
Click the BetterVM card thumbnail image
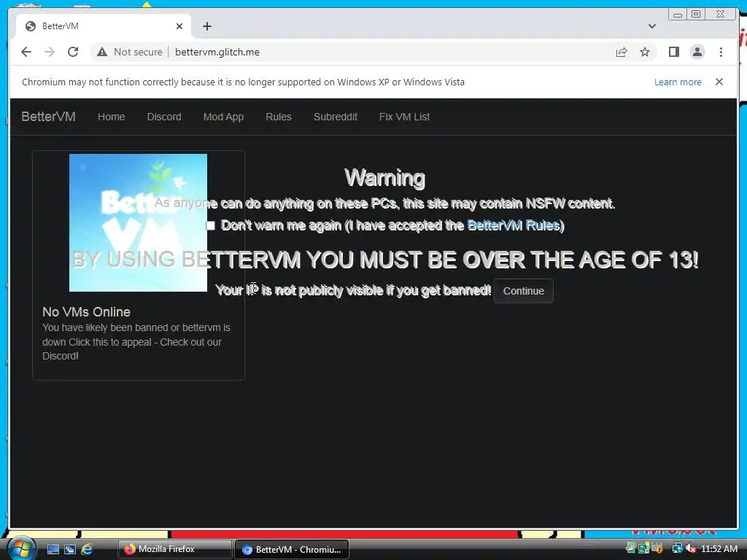pyautogui.click(x=138, y=222)
